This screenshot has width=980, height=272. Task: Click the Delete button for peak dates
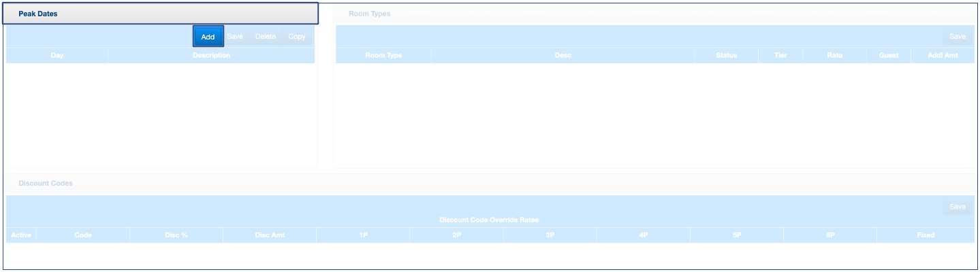tap(266, 37)
